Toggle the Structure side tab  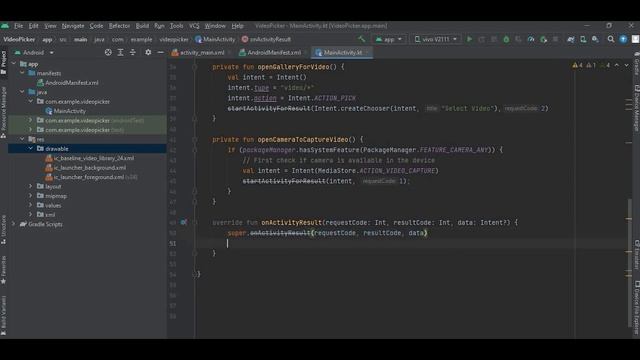(4, 229)
